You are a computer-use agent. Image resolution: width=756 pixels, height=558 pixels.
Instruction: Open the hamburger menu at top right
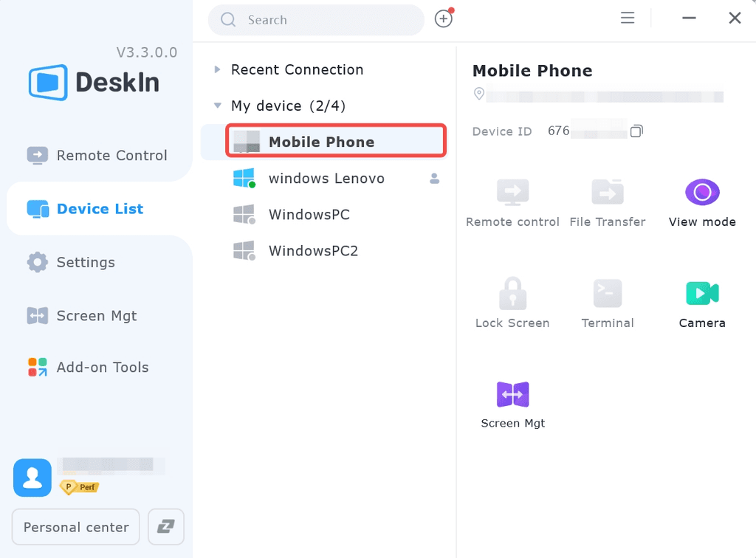pyautogui.click(x=627, y=17)
